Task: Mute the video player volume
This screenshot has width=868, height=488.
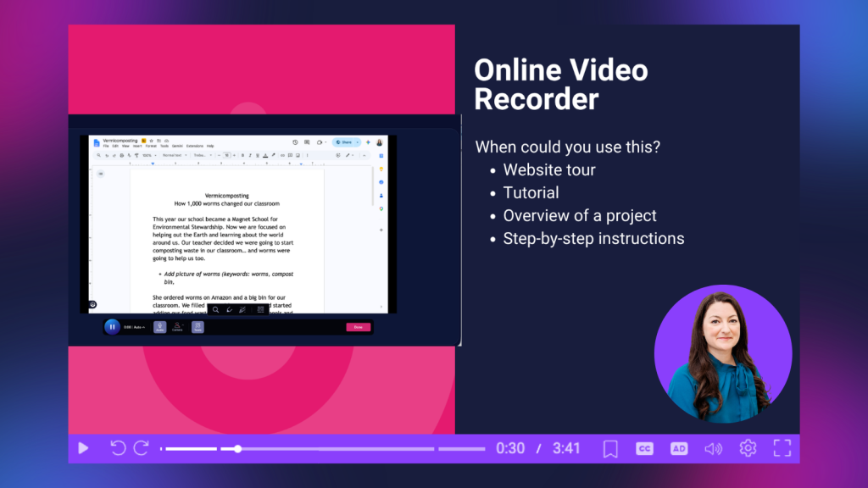Action: pyautogui.click(x=713, y=449)
